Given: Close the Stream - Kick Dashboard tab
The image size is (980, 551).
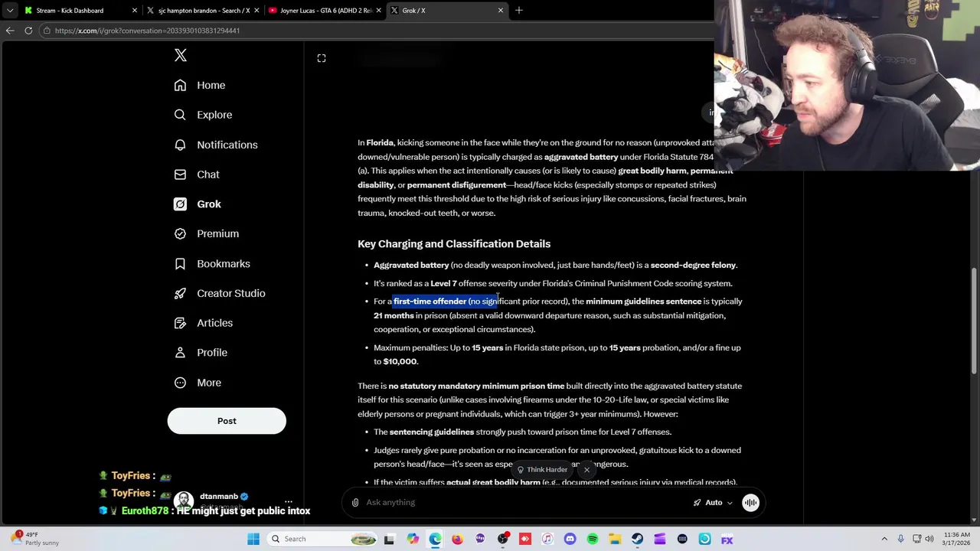Looking at the screenshot, I should (135, 11).
